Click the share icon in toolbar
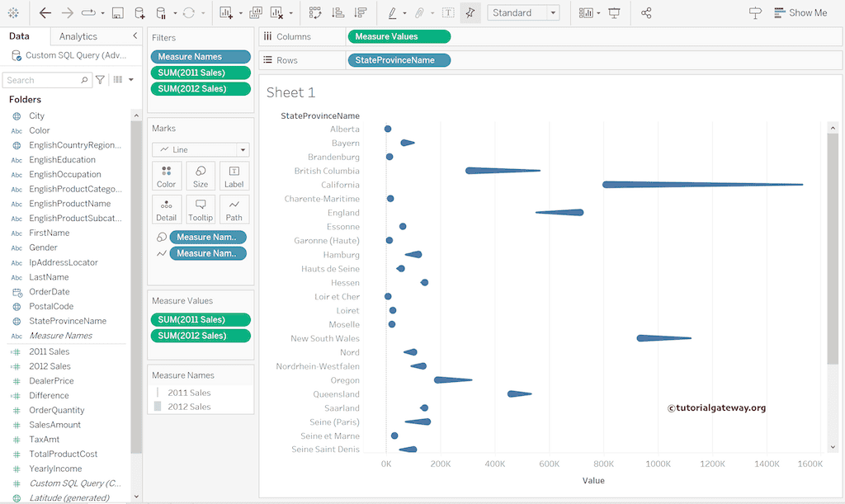This screenshot has width=845, height=504. tap(646, 13)
